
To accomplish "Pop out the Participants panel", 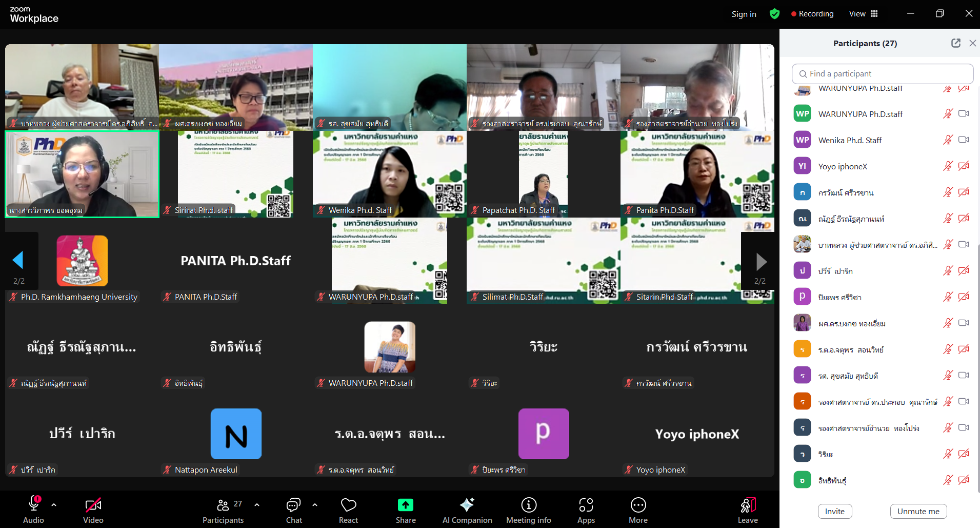I will 956,43.
